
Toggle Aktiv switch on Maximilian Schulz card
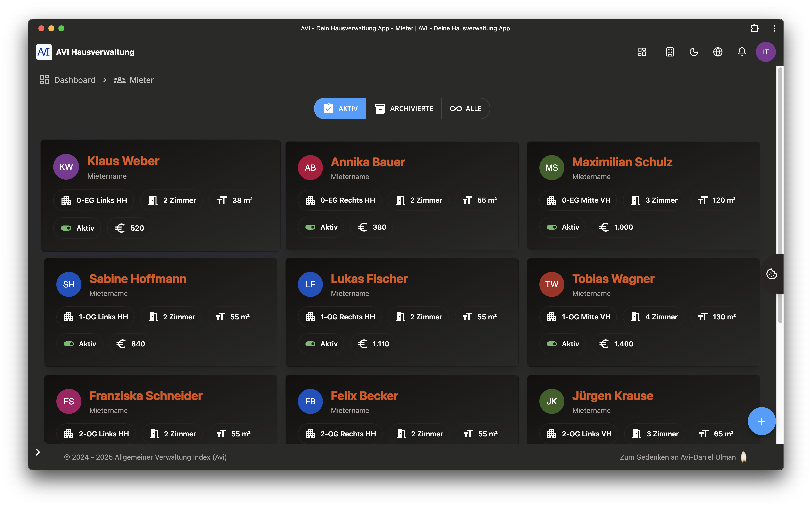click(551, 227)
